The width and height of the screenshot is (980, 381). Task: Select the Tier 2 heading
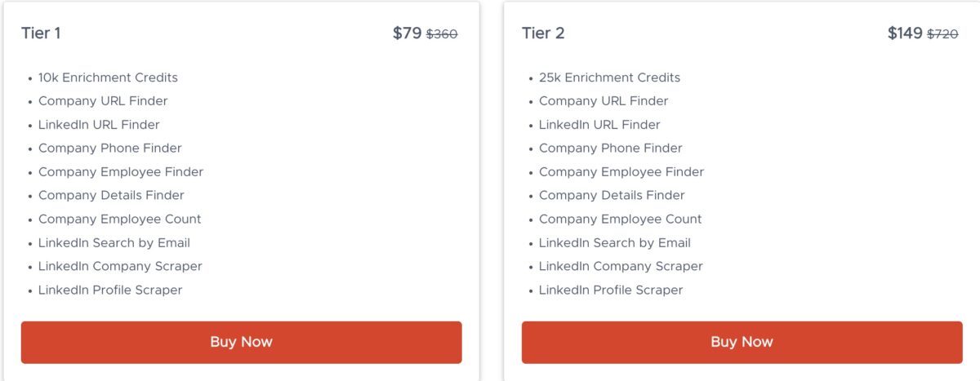pyautogui.click(x=543, y=33)
